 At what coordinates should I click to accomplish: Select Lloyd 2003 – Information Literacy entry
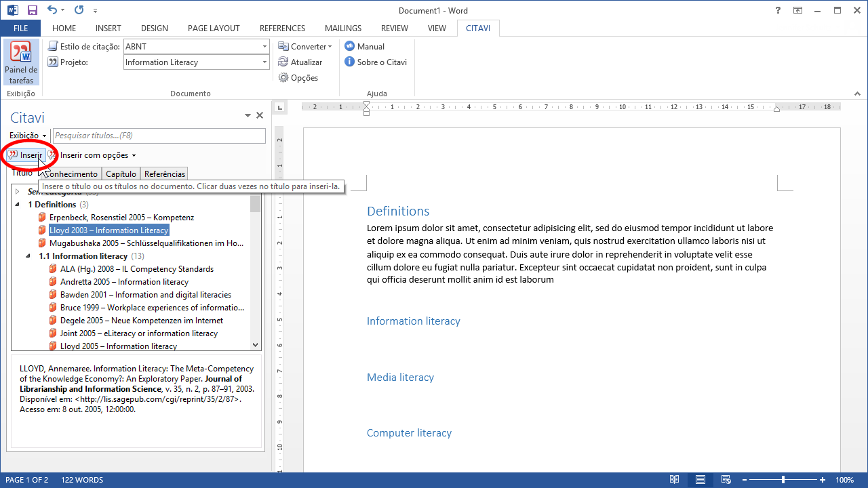pyautogui.click(x=108, y=230)
